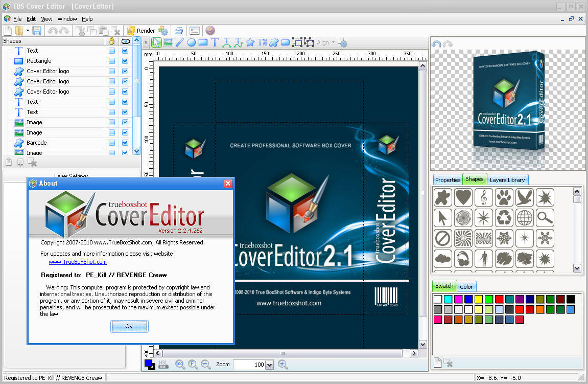Click the zoom-to-fit magnifier icon
Screen dimensions: 588x384
(x=193, y=364)
